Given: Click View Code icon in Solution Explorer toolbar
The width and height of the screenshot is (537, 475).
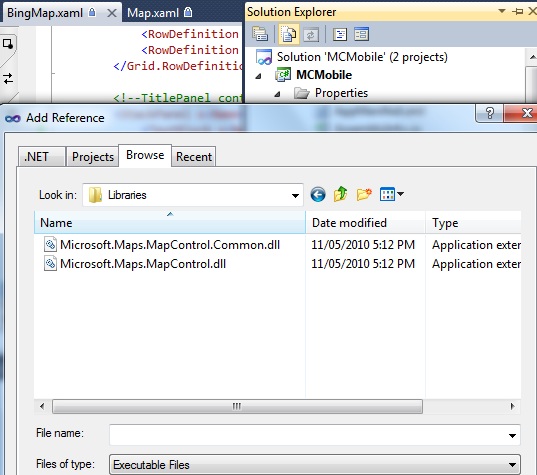Looking at the screenshot, I should tap(340, 34).
